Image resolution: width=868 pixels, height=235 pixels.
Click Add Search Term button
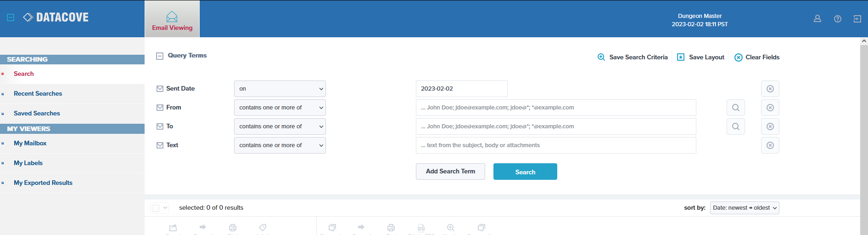pos(450,172)
